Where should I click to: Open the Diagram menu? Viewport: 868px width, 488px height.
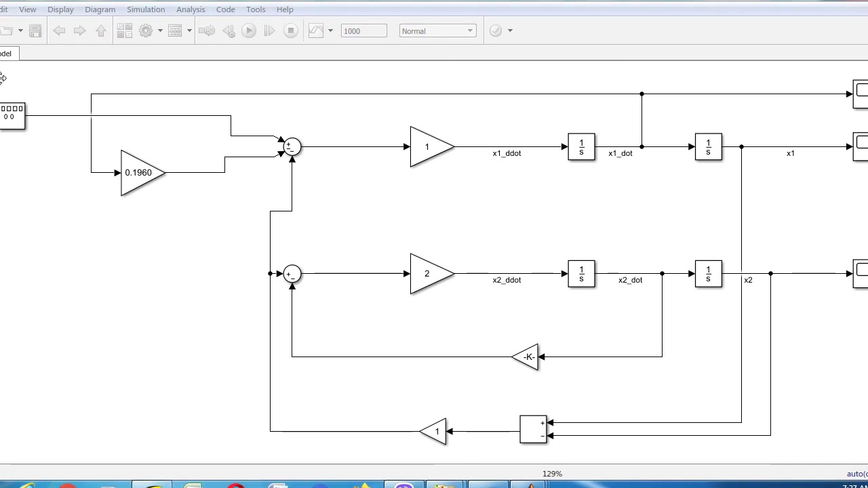click(x=100, y=9)
